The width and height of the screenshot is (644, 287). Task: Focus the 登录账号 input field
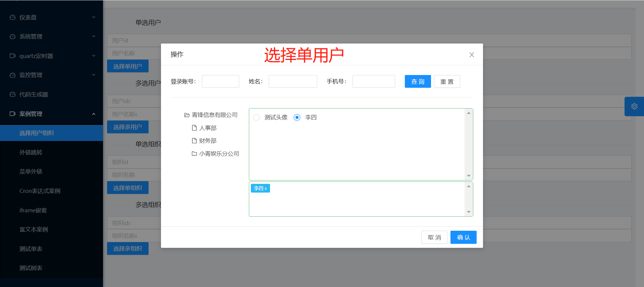coord(220,81)
